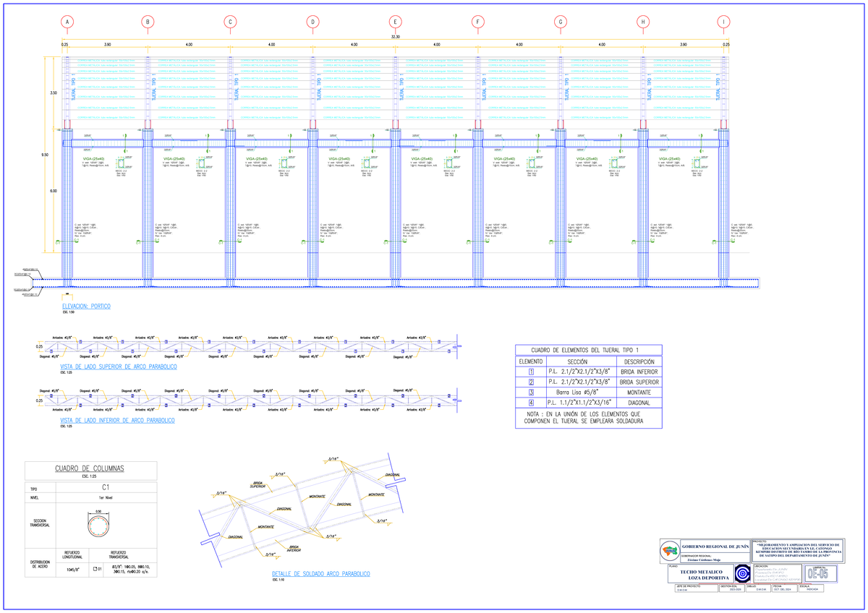Click grid axis bubble A at top left

[67, 22]
